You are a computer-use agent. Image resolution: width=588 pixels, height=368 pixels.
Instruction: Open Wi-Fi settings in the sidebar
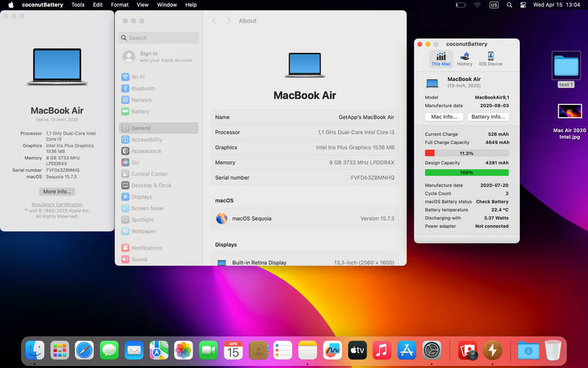[159, 77]
